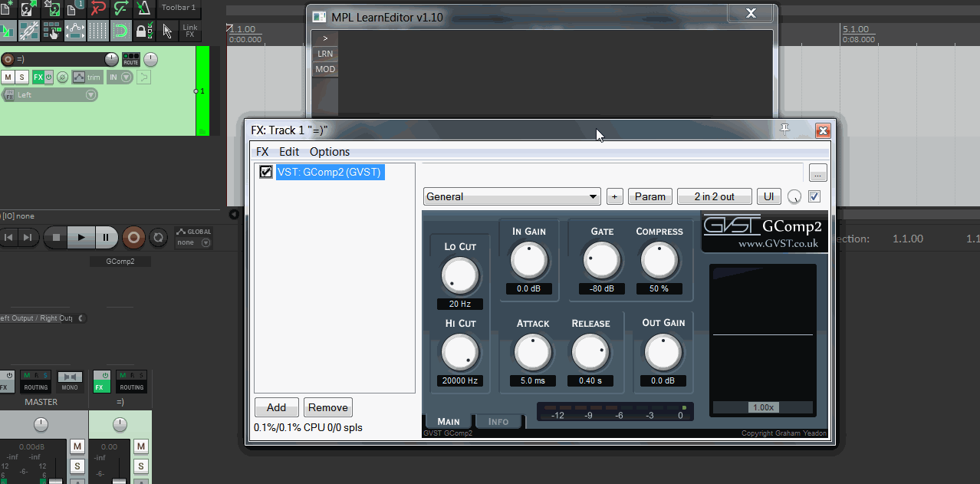Click the 2 in 2 out button
This screenshot has height=484, width=980.
715,196
